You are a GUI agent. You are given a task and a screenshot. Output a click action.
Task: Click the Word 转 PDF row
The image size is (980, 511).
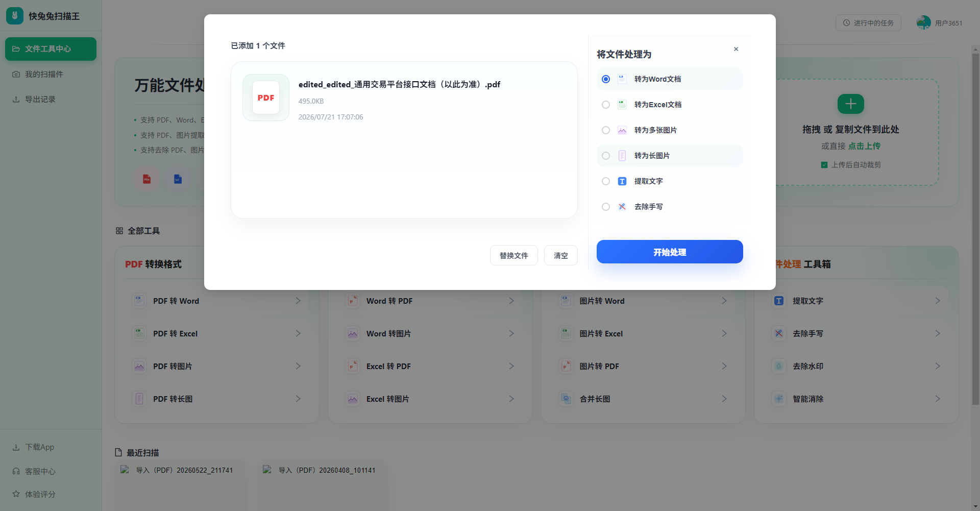(430, 301)
